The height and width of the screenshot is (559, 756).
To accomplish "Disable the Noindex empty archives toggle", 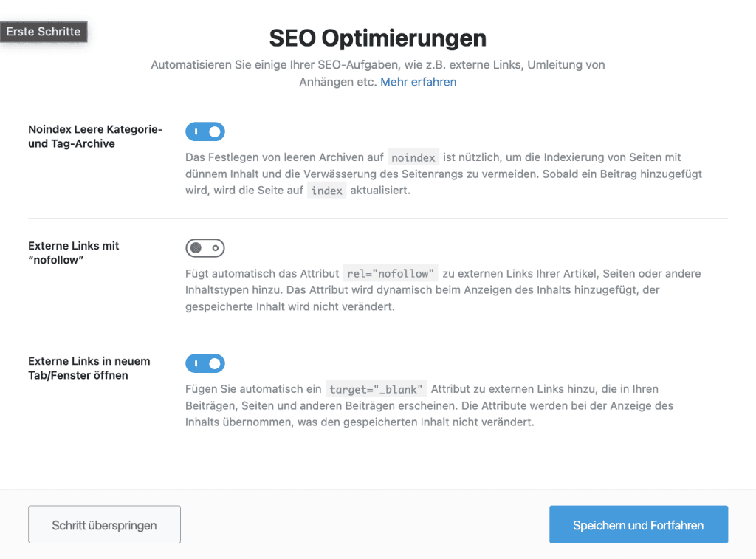I will pos(205,132).
